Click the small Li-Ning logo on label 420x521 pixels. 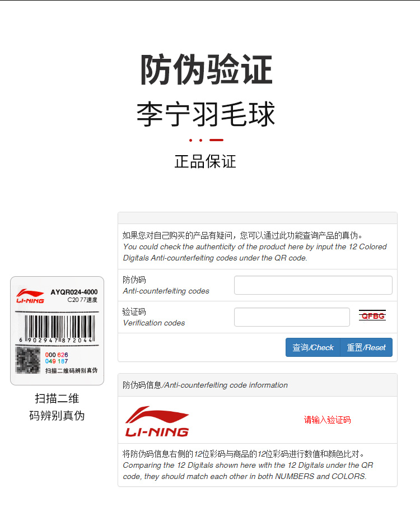coord(30,296)
